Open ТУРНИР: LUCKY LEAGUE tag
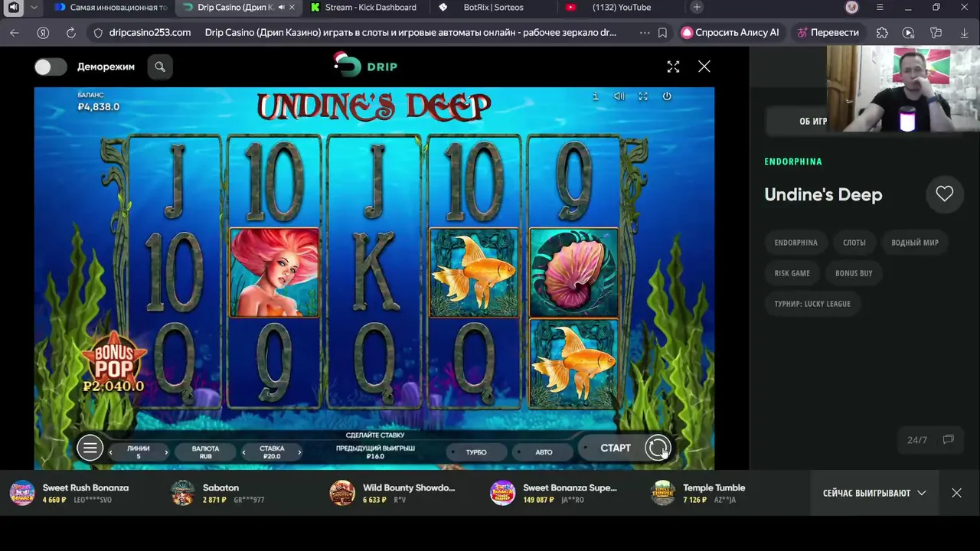This screenshot has width=980, height=551. click(812, 304)
